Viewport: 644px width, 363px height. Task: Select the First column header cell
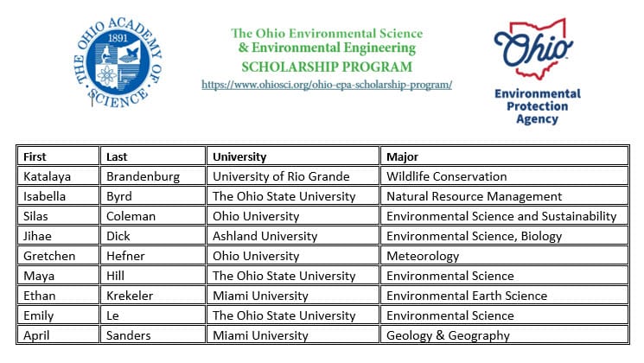click(58, 156)
